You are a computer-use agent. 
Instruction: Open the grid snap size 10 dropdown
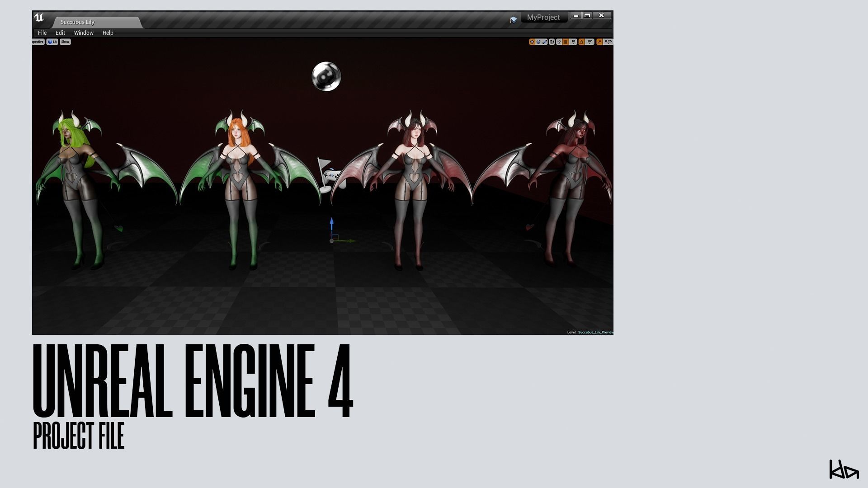click(573, 42)
